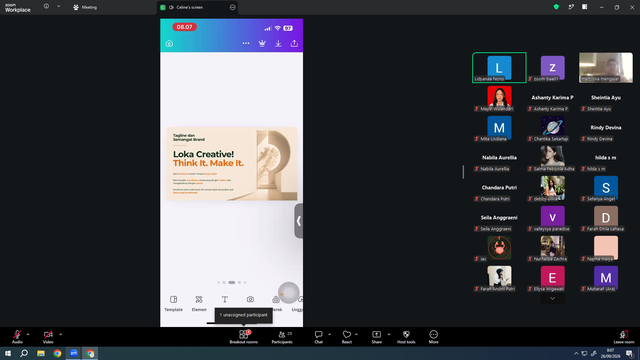The width and height of the screenshot is (640, 360).
Task: Tap the crown premium icon in Canva
Action: pos(262,43)
